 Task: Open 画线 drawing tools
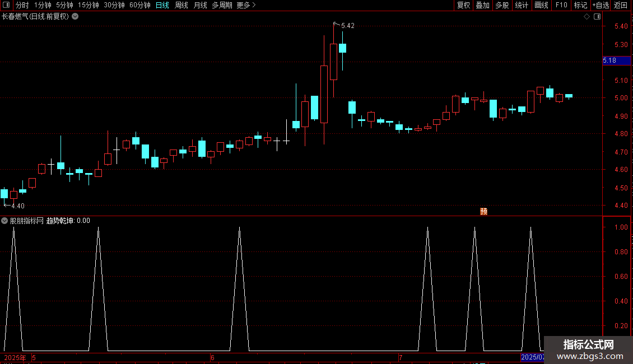pyautogui.click(x=541, y=5)
